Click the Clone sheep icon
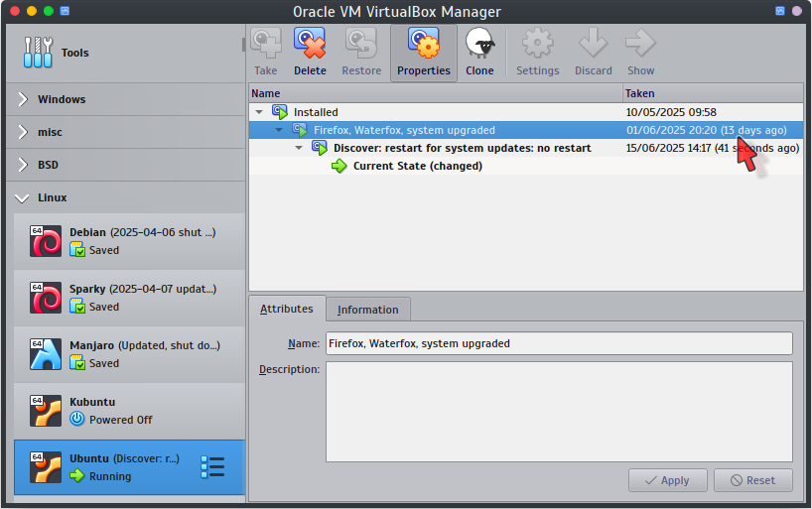Screen dimensions: 812x509 (479, 44)
